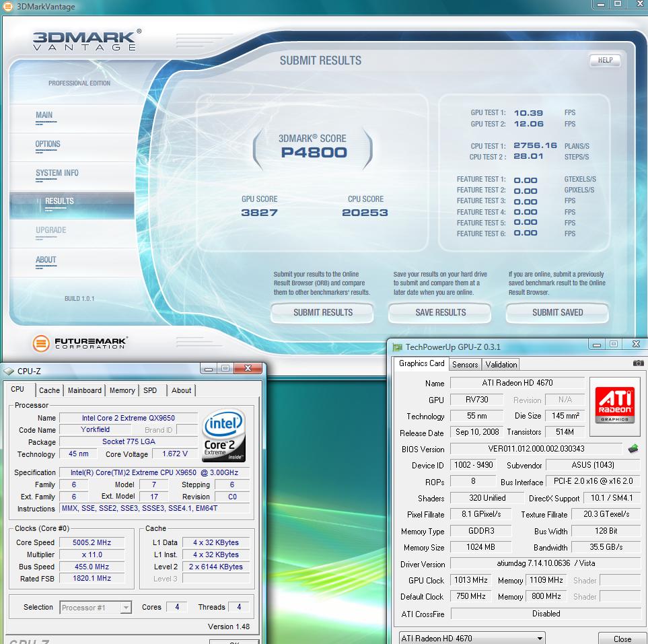This screenshot has height=644, width=648.
Task: Click the CPU TEST 1 value 2756.16
Action: pyautogui.click(x=535, y=145)
